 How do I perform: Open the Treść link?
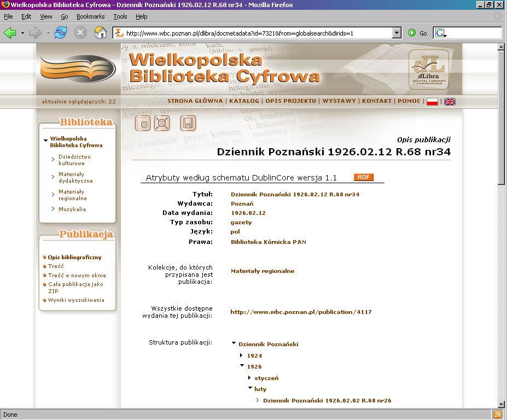pyautogui.click(x=56, y=266)
